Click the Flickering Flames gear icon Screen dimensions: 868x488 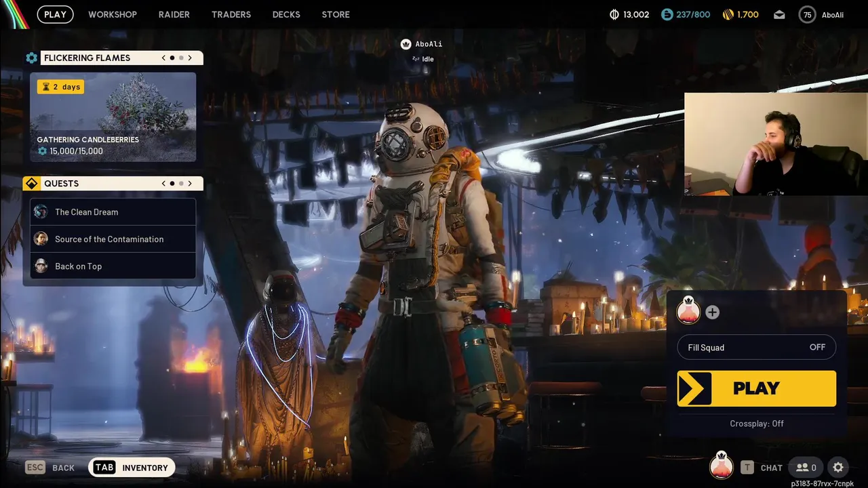point(31,58)
